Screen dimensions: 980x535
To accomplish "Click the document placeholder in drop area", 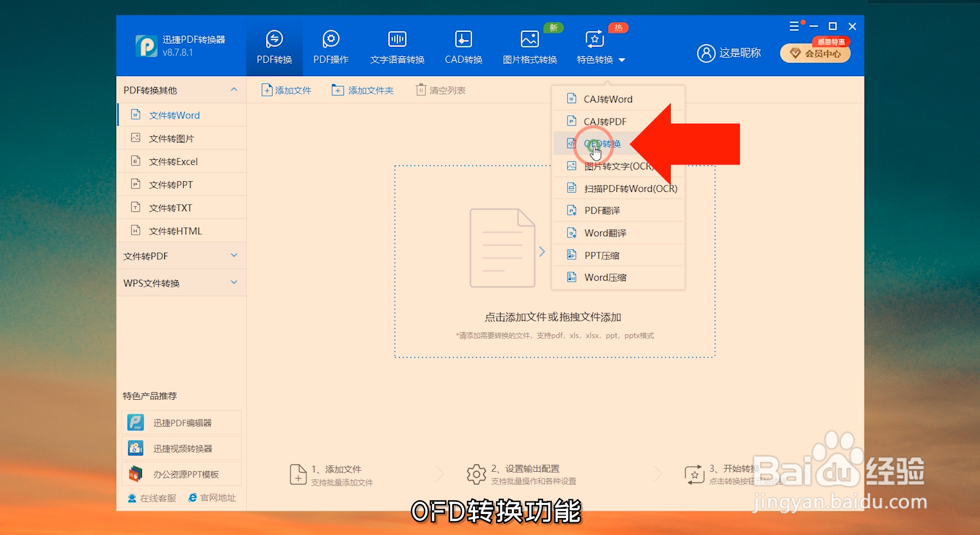I will 502,248.
